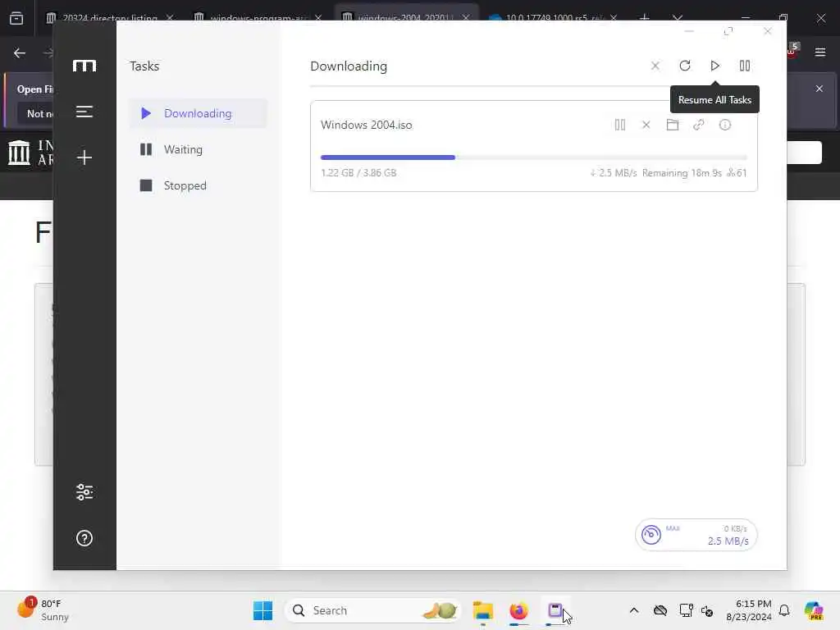The image size is (840, 630).
Task: Open the task list menu icon in sidebar
Action: click(84, 112)
